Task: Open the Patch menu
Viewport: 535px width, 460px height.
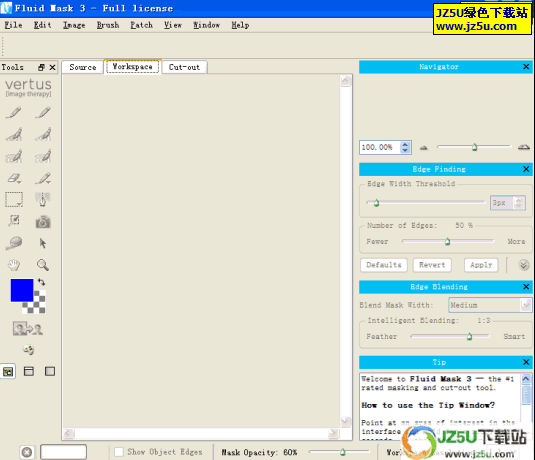Action: pyautogui.click(x=142, y=25)
